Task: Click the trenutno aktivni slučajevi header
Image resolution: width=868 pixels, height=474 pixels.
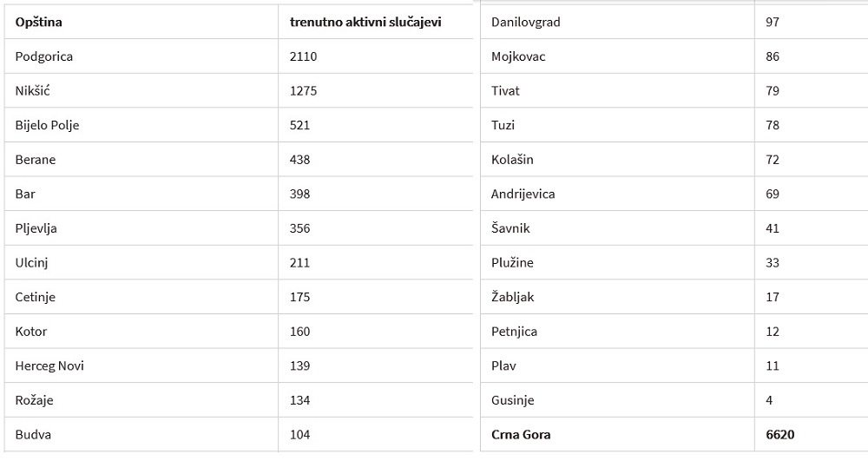Action: [x=365, y=23]
